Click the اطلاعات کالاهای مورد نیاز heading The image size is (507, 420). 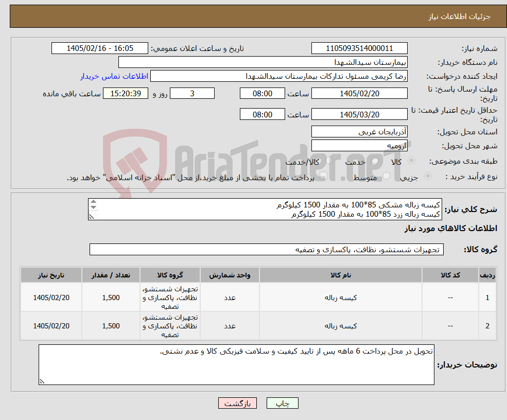click(450, 228)
